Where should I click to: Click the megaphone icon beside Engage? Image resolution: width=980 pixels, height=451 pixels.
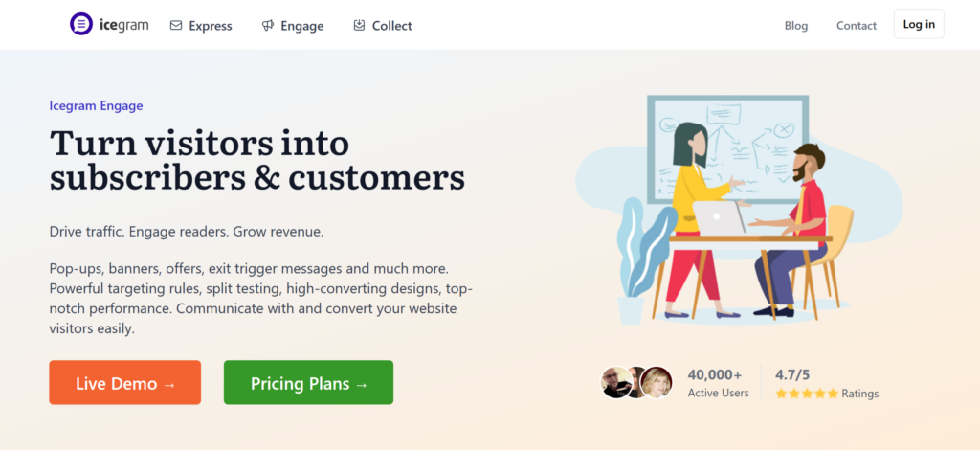click(268, 26)
